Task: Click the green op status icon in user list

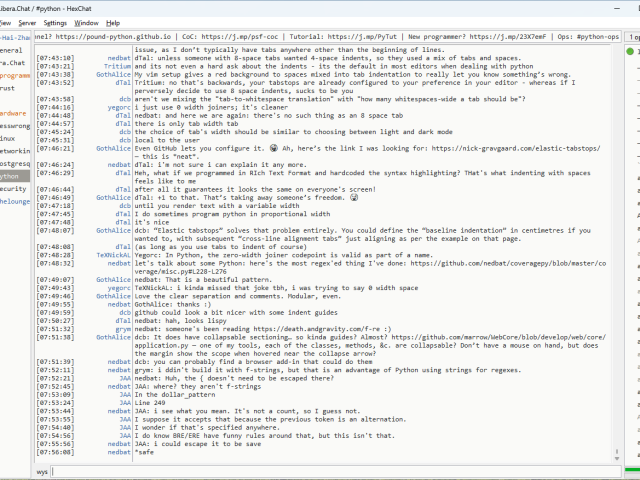Action: [x=632, y=49]
